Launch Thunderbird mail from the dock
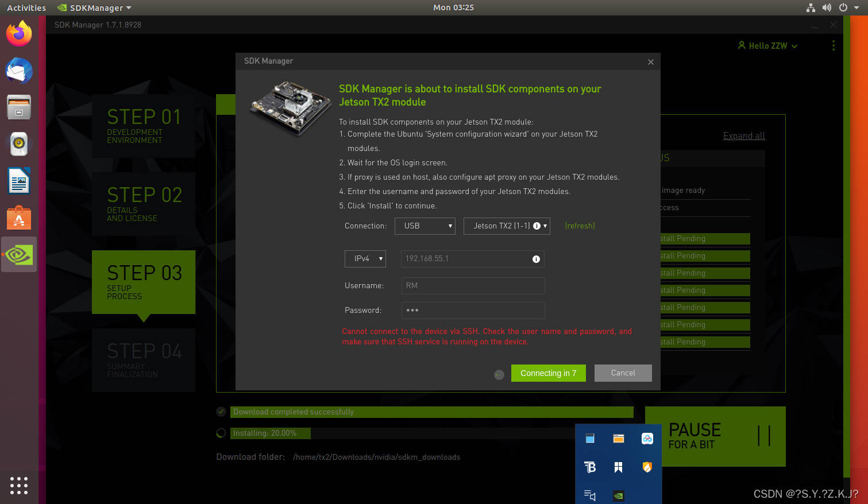Screen dimensions: 868x504 (x=19, y=71)
